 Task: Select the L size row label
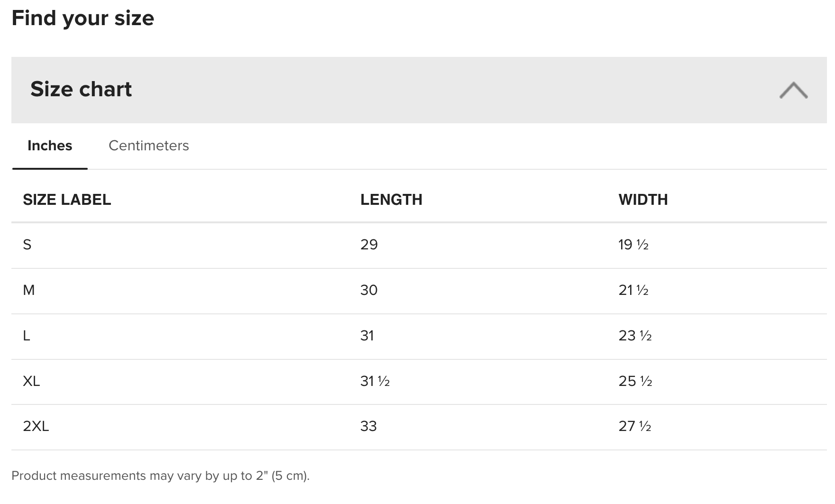[27, 336]
